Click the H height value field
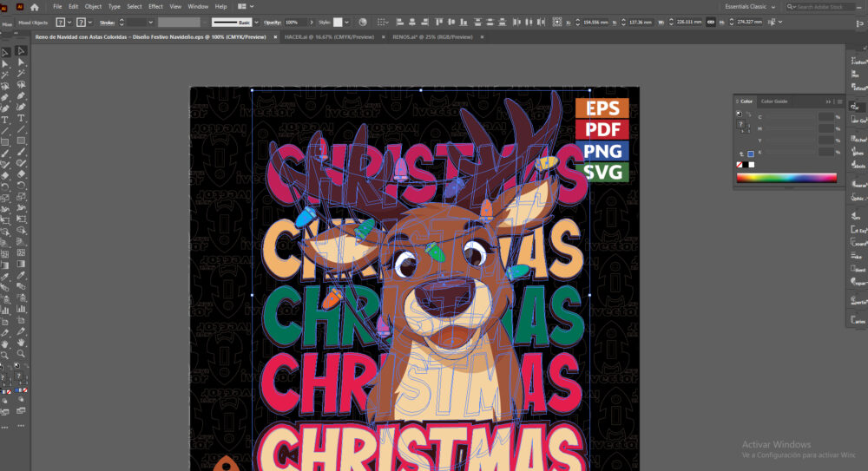The height and width of the screenshot is (471, 868). coord(748,23)
